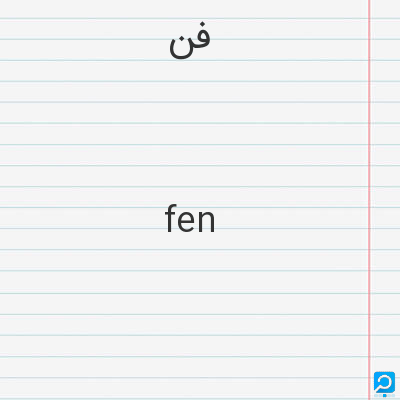This screenshot has height=400, width=400.
Task: Click the dot above the Arabic ف
Action: pyautogui.click(x=203, y=24)
